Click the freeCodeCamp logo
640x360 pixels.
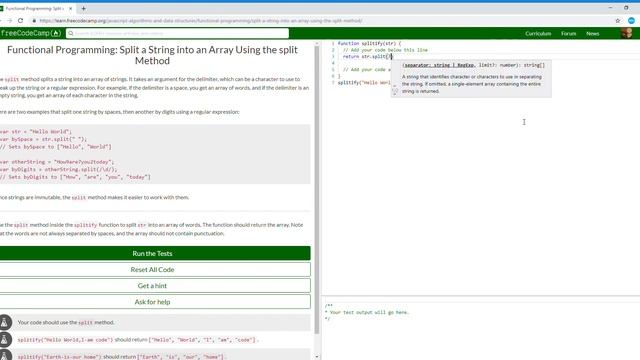click(x=31, y=33)
